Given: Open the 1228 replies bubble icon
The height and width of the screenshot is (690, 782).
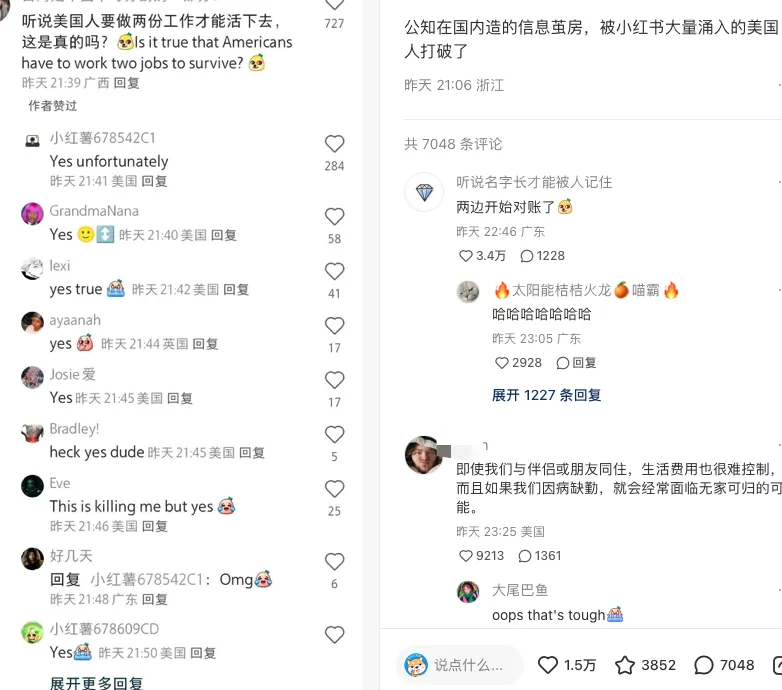Looking at the screenshot, I should (x=526, y=256).
